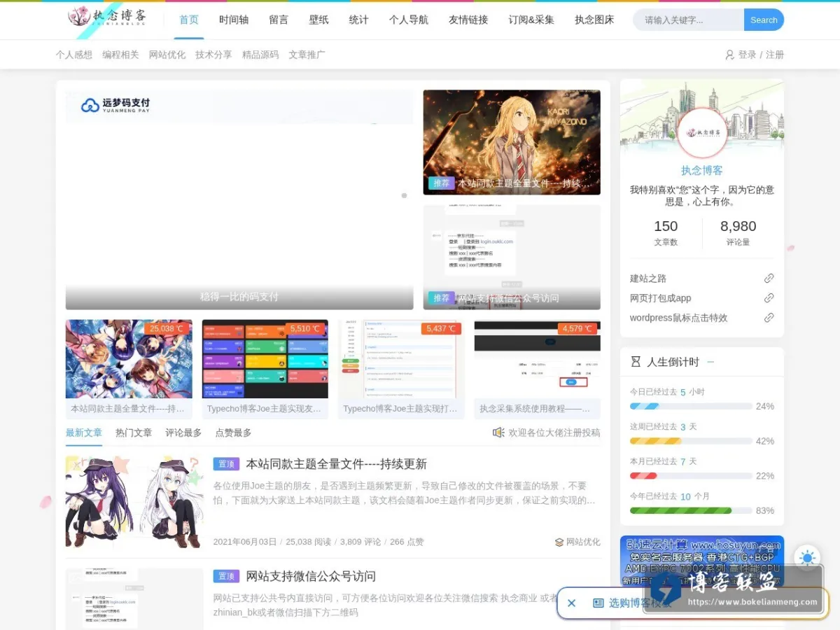Click the blue Search button
The image size is (840, 630).
point(764,20)
